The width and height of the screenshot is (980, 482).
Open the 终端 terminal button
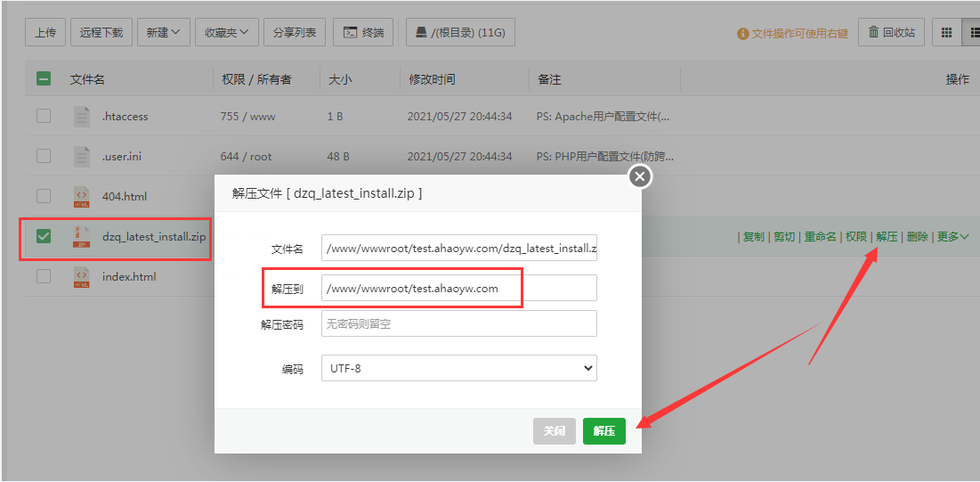(x=363, y=33)
